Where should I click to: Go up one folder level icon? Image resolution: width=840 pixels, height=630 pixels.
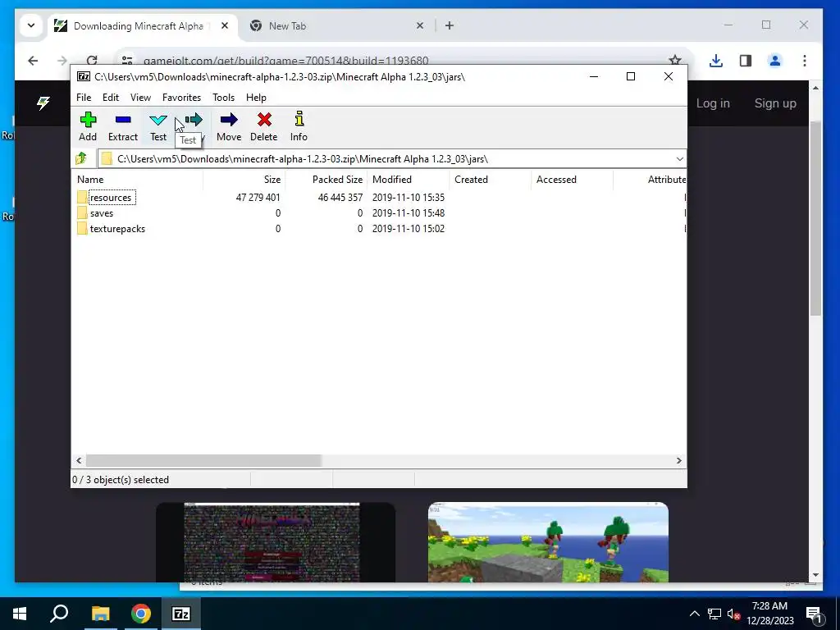coord(81,158)
